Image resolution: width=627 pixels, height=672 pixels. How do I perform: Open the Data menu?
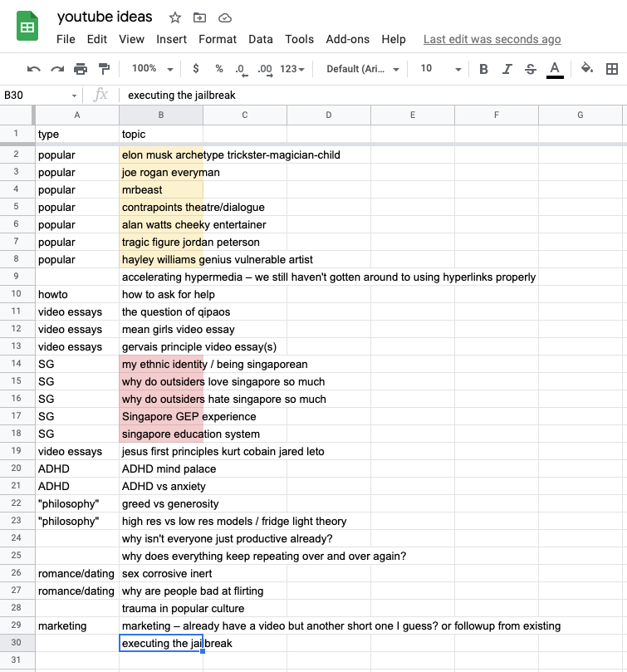tap(261, 39)
